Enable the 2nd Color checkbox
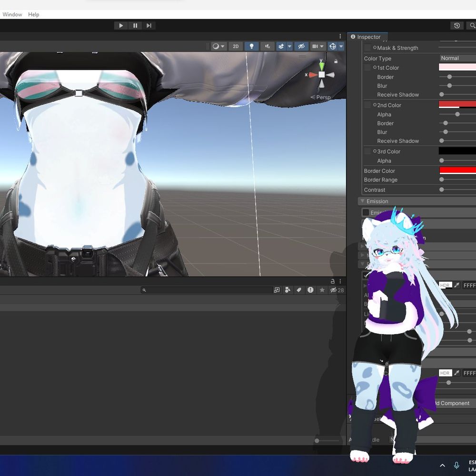 tap(367, 105)
